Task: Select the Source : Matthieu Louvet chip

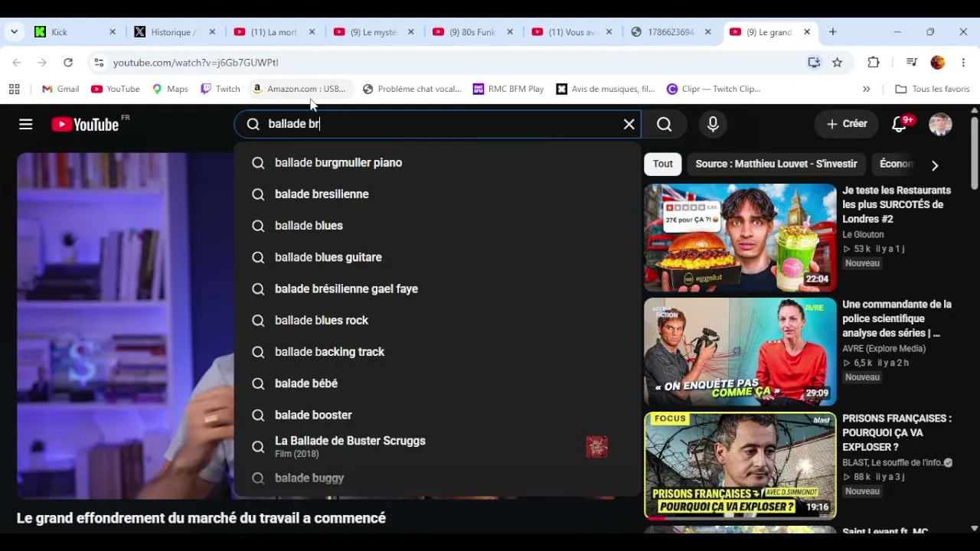Action: click(776, 164)
